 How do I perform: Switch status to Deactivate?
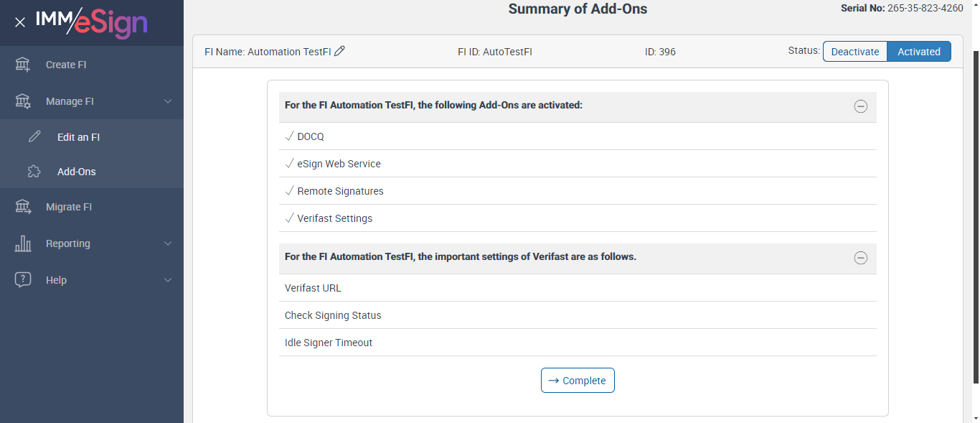[855, 52]
